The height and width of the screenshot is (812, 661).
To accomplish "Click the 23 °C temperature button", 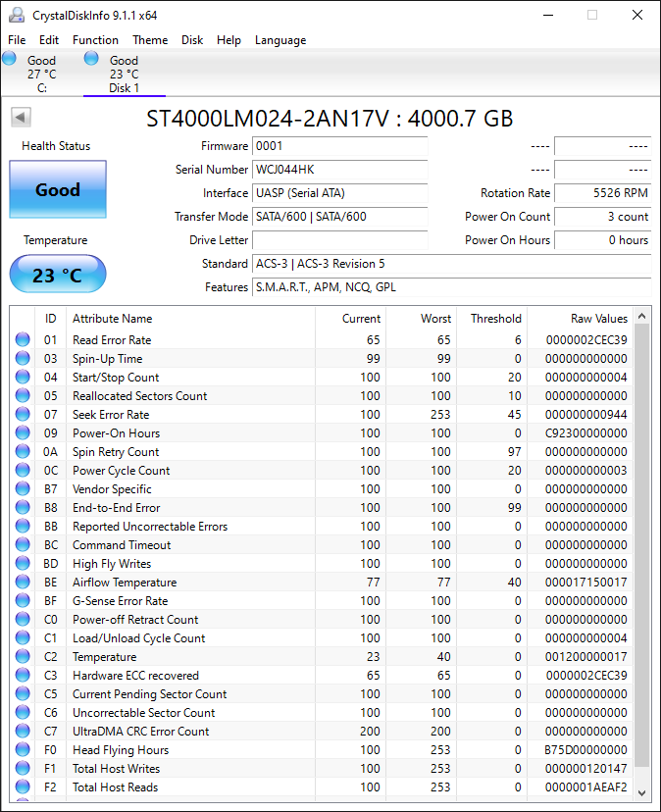I will coord(58,274).
